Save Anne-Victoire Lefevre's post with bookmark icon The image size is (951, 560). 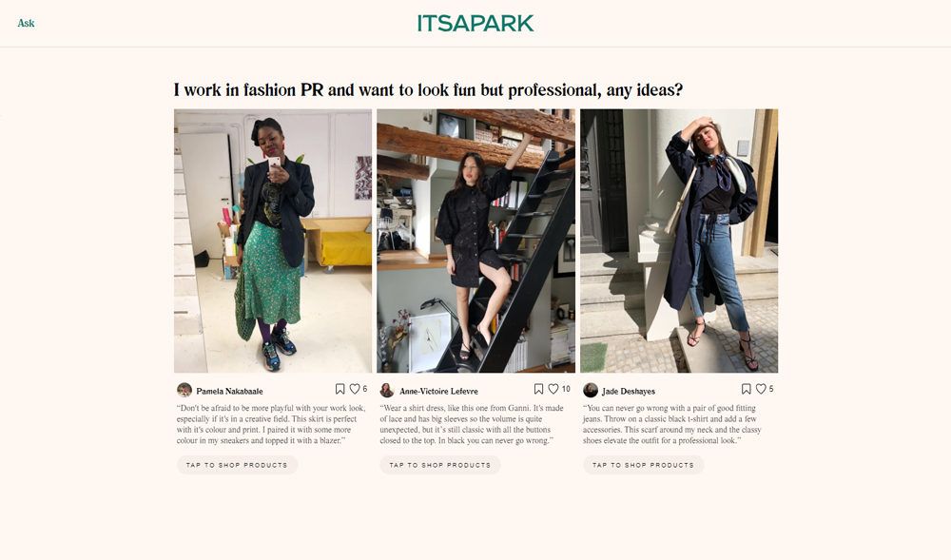point(538,389)
